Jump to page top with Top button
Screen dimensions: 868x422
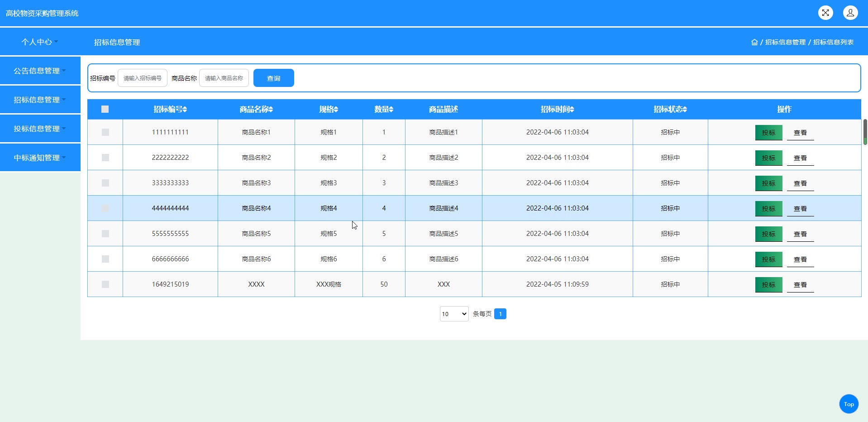849,404
